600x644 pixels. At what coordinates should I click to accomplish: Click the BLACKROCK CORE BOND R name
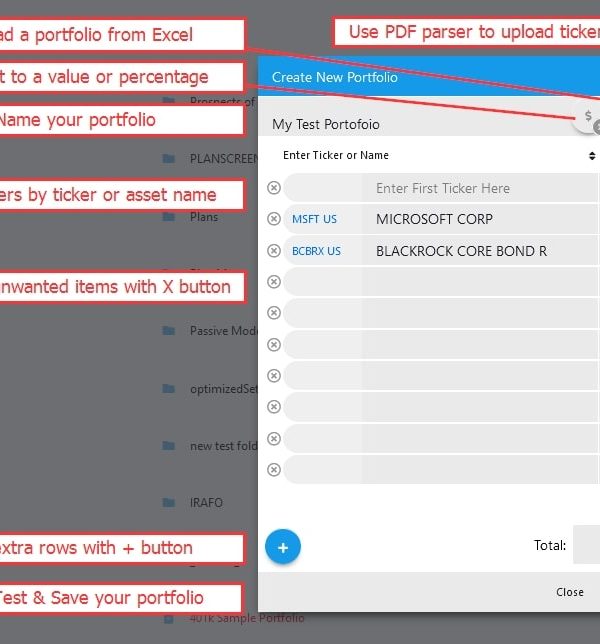pos(461,251)
